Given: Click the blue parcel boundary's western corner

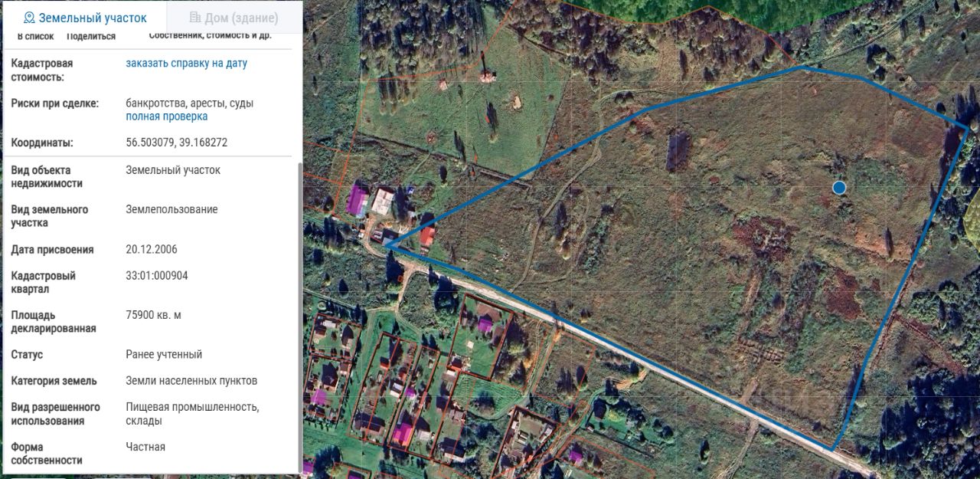Looking at the screenshot, I should coord(387,244).
